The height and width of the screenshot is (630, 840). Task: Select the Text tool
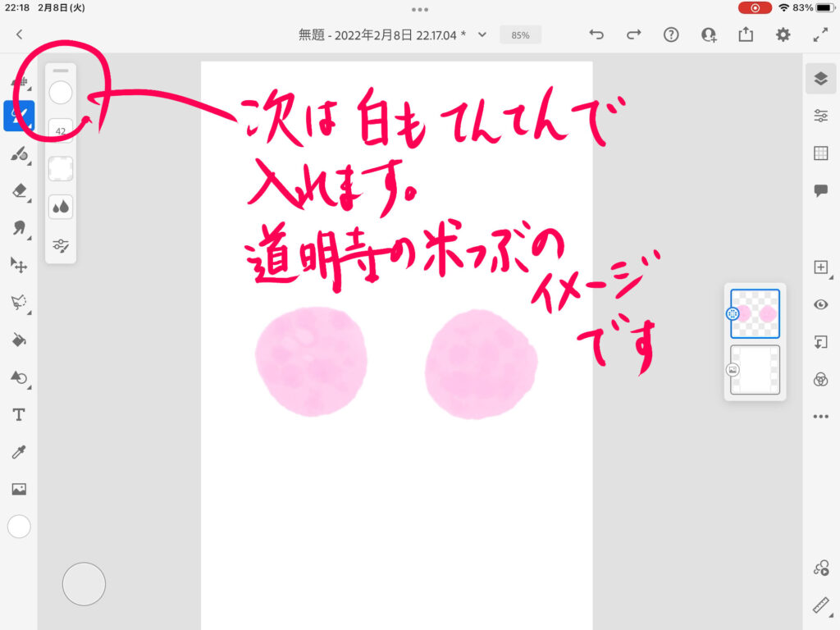coord(19,415)
